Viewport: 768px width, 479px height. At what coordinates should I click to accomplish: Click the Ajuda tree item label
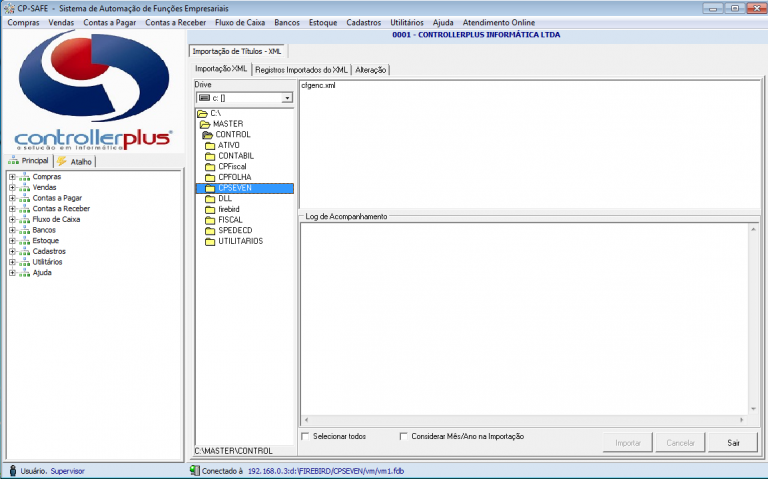(42, 273)
